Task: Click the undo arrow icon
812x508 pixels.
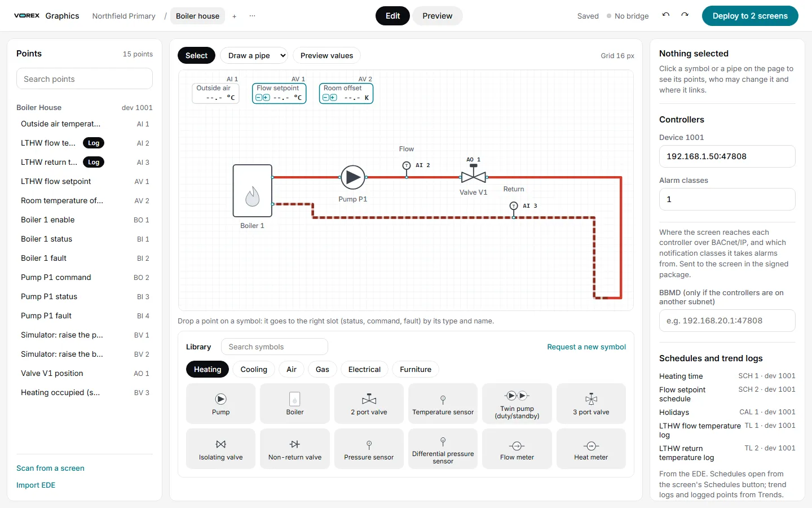Action: click(x=666, y=16)
